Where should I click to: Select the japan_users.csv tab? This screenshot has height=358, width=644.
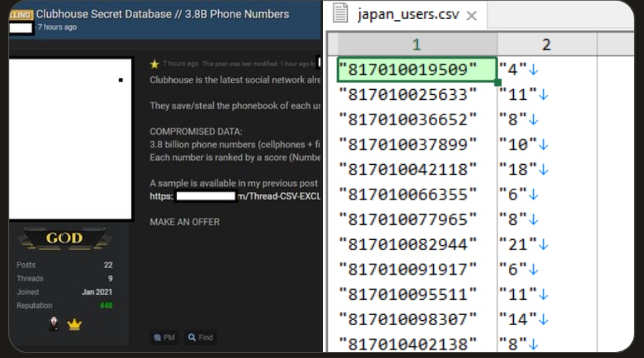[x=408, y=15]
